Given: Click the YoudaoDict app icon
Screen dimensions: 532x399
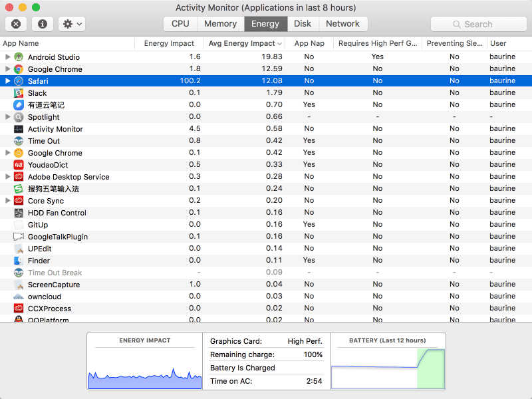Looking at the screenshot, I should click(x=19, y=165).
